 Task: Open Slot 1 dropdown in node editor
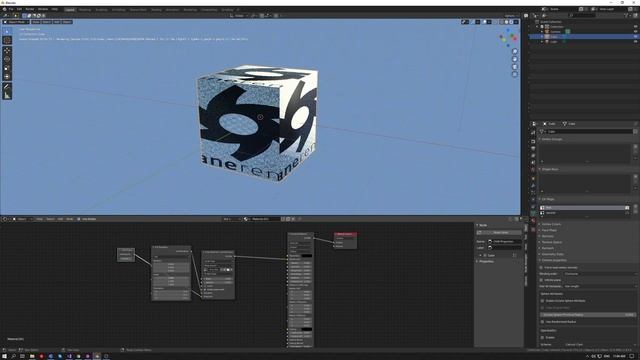coord(232,219)
